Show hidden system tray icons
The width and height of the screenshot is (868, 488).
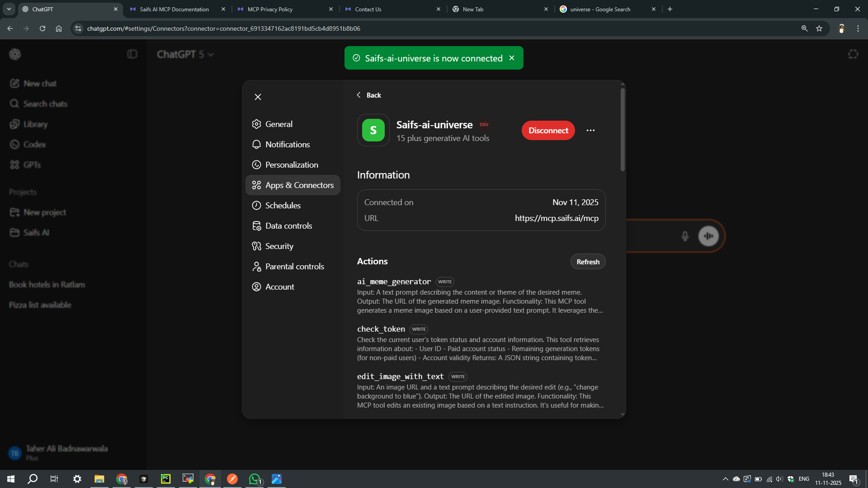tap(725, 479)
